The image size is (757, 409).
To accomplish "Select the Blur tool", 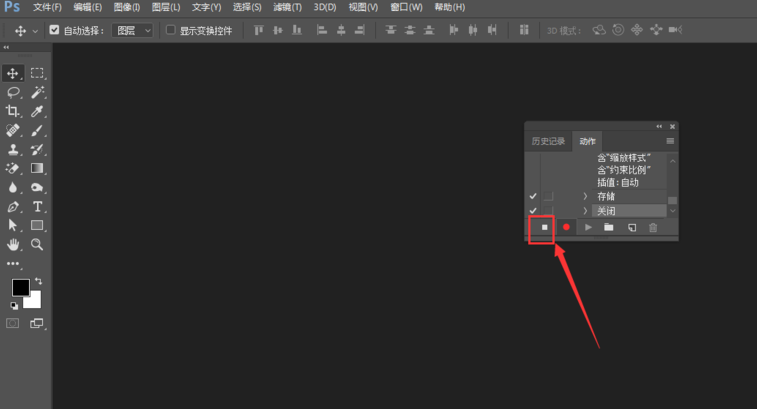I will 13,187.
